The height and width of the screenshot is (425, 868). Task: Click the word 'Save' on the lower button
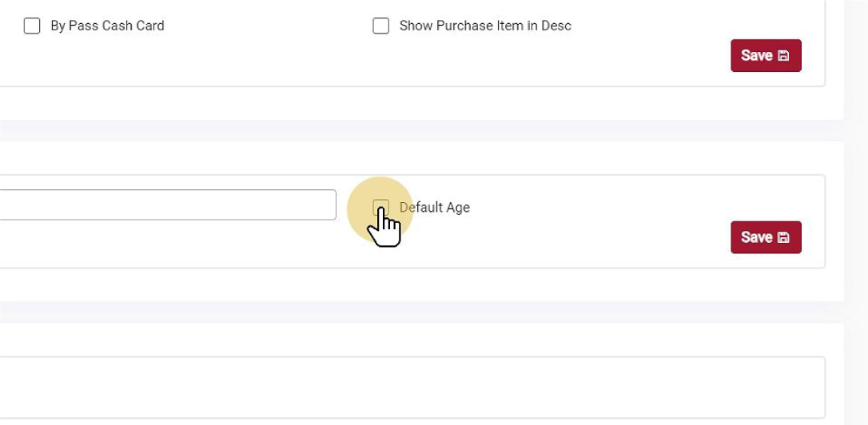point(756,238)
